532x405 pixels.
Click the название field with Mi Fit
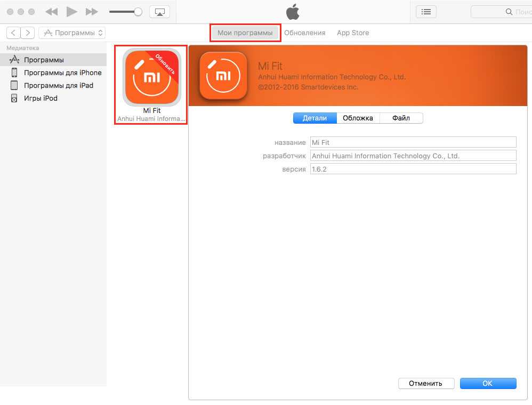[413, 142]
